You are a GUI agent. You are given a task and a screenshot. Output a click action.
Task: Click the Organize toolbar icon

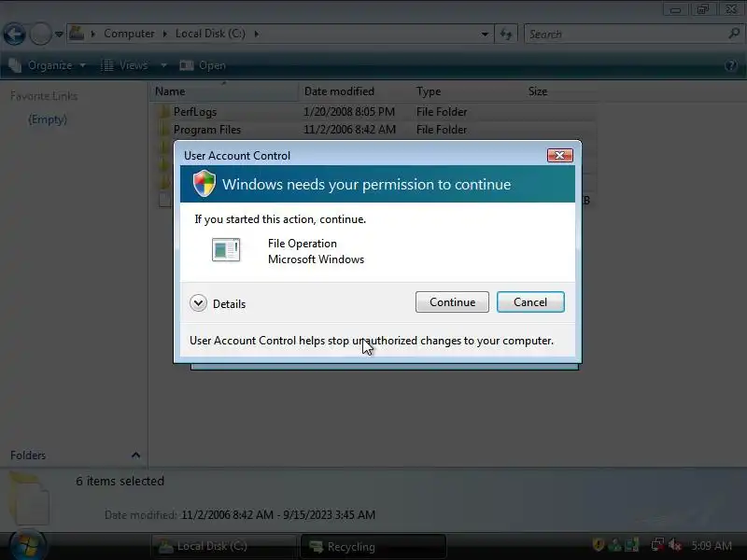click(x=15, y=65)
